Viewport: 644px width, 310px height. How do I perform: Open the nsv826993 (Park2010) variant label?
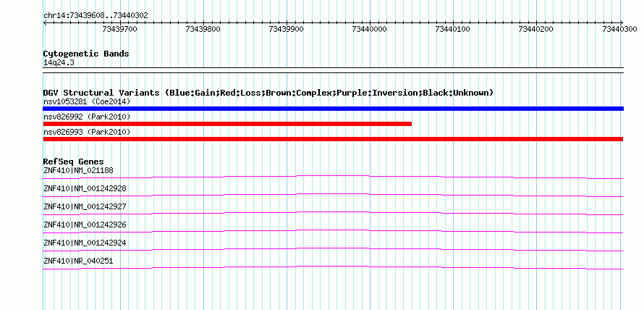click(87, 133)
